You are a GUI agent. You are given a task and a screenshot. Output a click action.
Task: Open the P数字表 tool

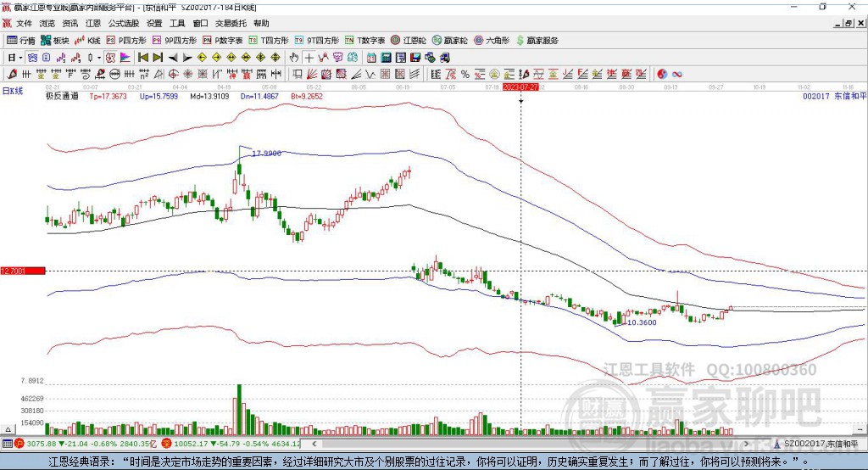(223, 41)
